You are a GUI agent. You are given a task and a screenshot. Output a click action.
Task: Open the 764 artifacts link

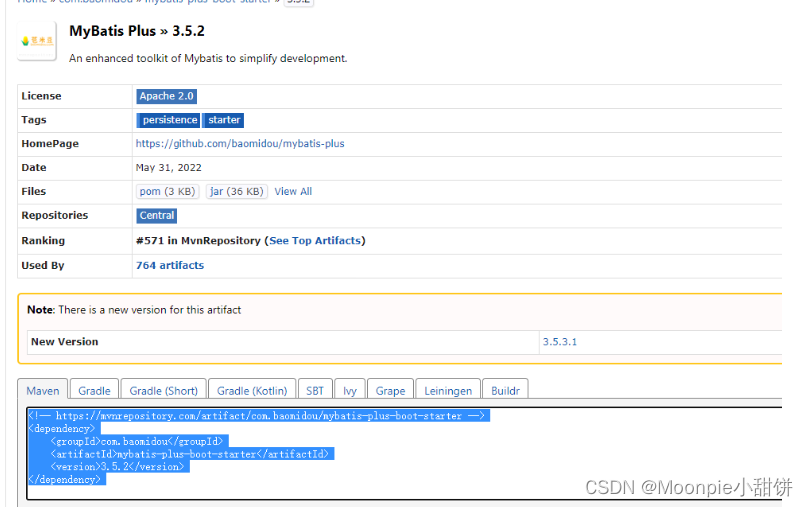(x=170, y=265)
